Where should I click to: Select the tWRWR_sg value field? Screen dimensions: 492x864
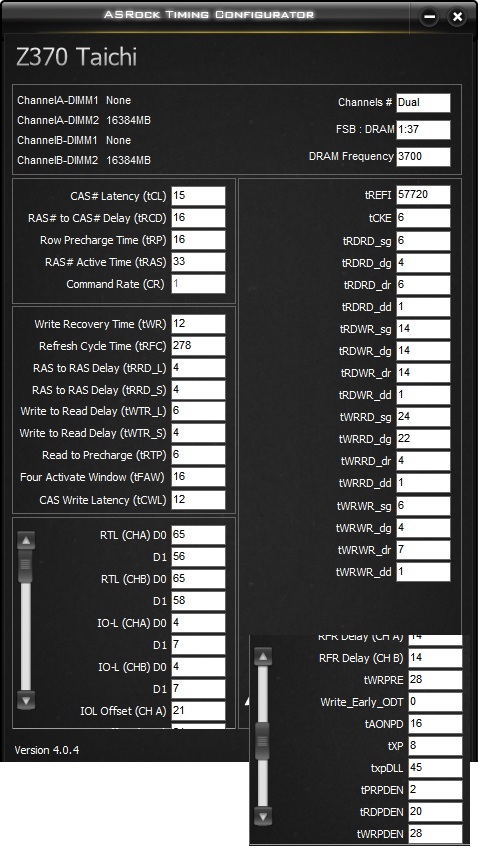click(423, 506)
